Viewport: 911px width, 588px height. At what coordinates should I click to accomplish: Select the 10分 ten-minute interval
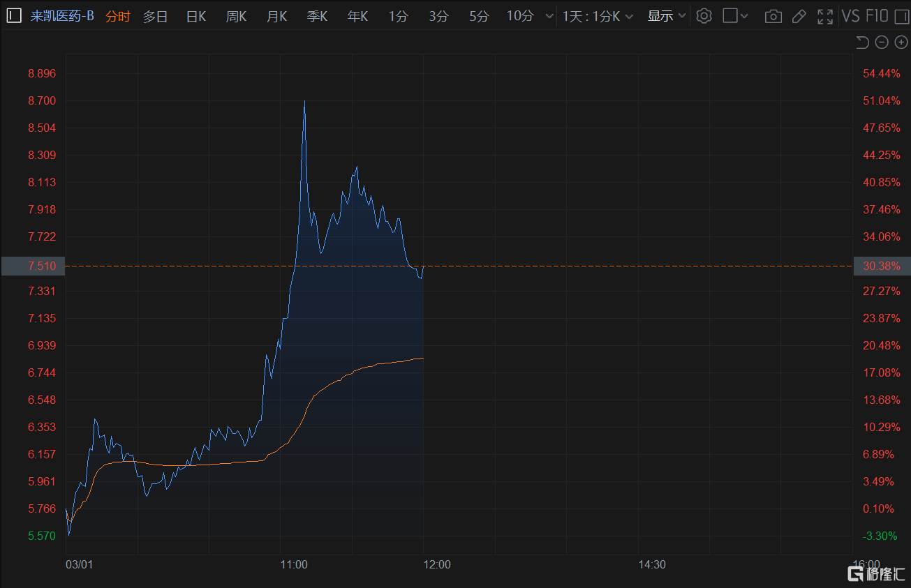point(520,16)
